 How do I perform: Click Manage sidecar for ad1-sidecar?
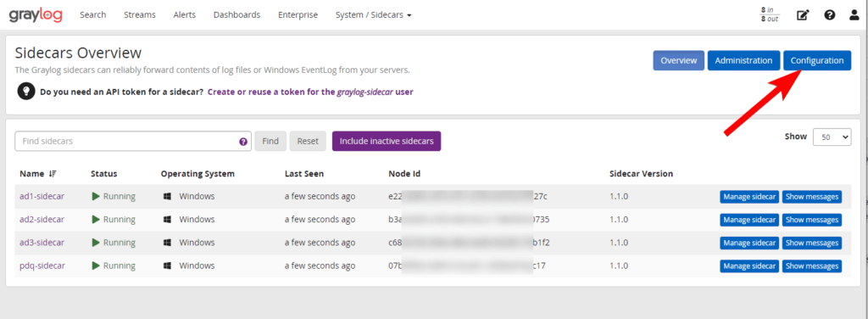(x=749, y=197)
